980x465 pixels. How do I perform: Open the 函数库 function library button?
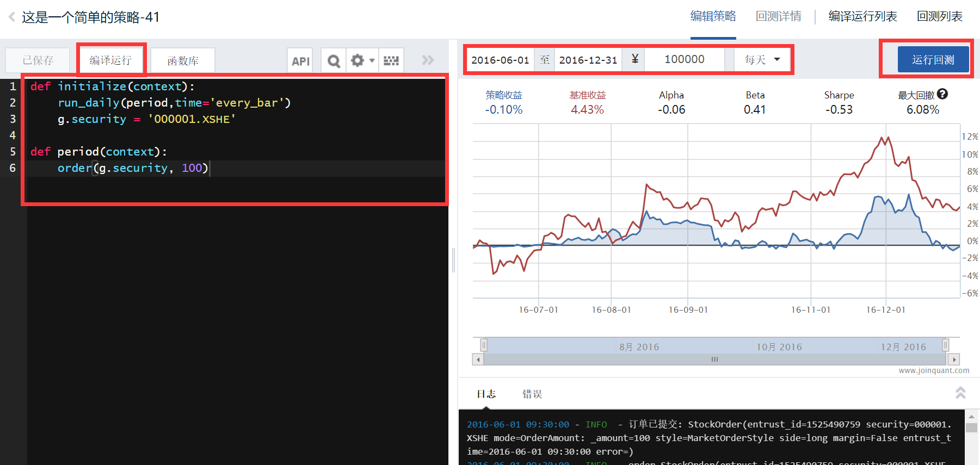(x=182, y=60)
